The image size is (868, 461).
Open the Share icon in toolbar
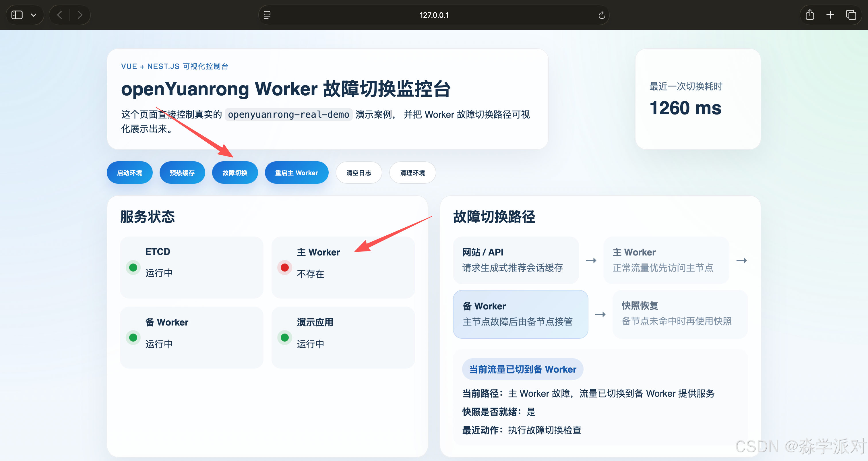point(810,15)
